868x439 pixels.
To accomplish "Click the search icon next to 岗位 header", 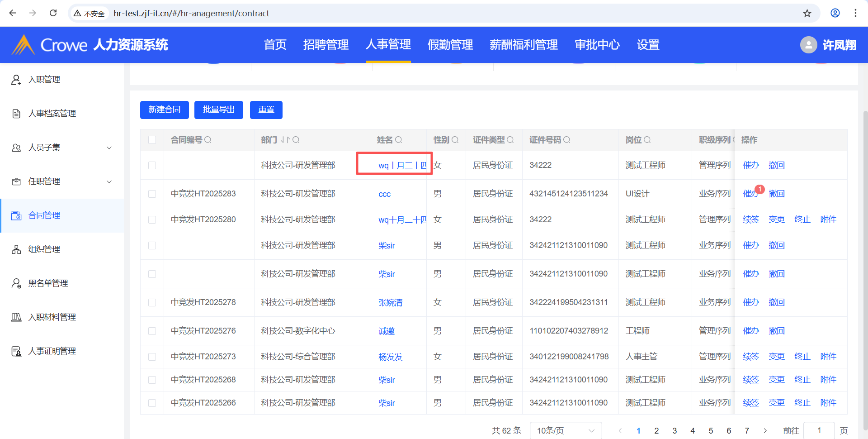I will point(647,140).
